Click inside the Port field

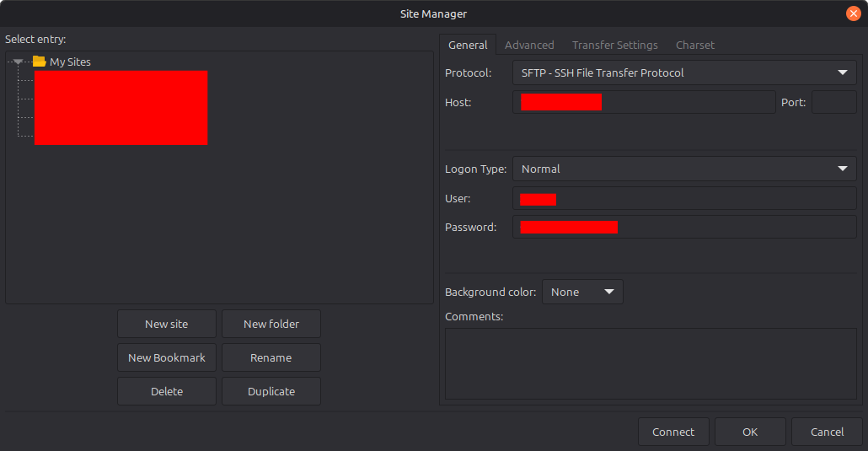pyautogui.click(x=833, y=103)
